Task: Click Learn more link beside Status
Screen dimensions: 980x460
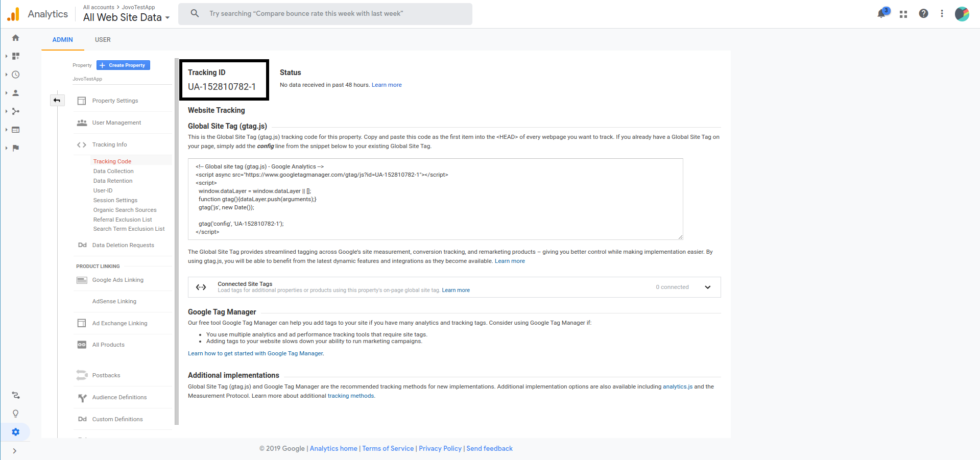Action: [387, 85]
